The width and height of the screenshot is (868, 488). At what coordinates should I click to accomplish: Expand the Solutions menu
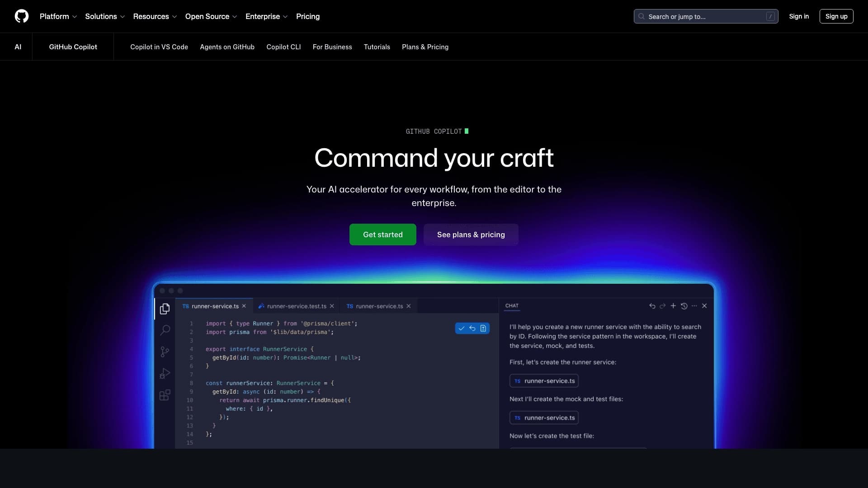coord(105,16)
